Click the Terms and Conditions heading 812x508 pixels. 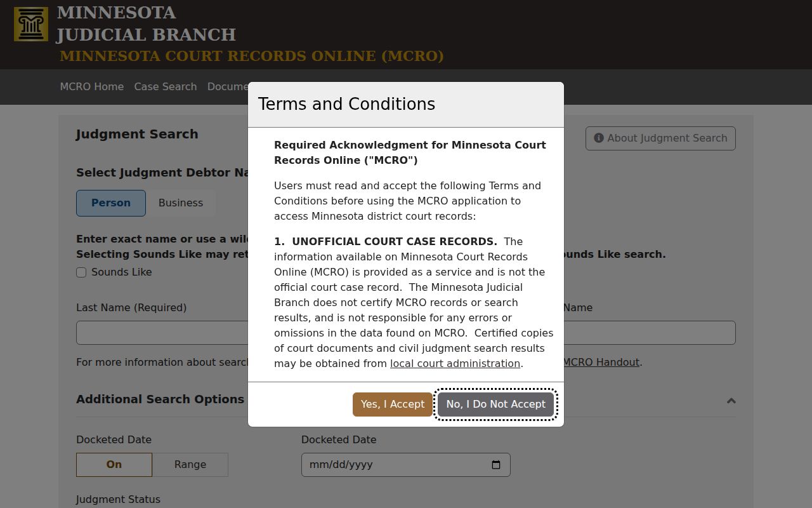tap(346, 104)
